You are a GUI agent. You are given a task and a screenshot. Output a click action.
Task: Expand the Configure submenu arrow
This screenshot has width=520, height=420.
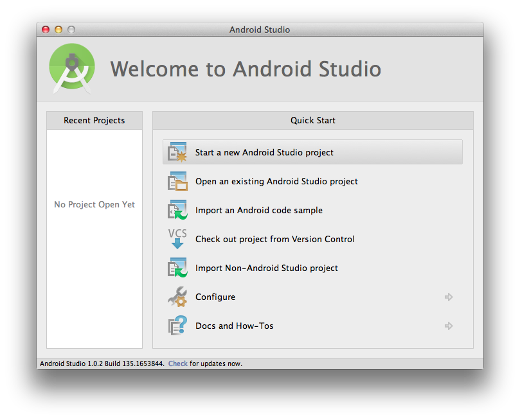click(x=448, y=297)
